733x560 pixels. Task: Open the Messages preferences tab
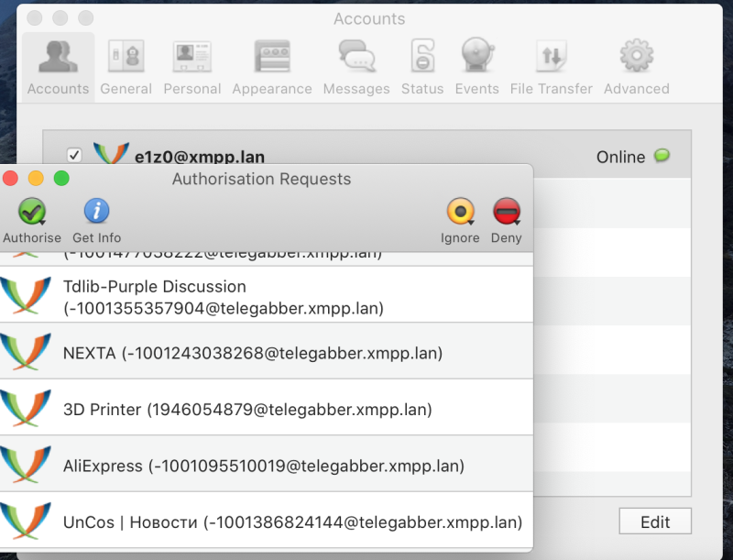(x=356, y=67)
